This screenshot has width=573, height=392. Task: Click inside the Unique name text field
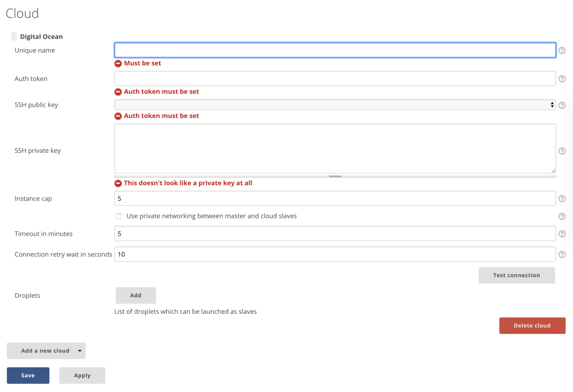(335, 50)
